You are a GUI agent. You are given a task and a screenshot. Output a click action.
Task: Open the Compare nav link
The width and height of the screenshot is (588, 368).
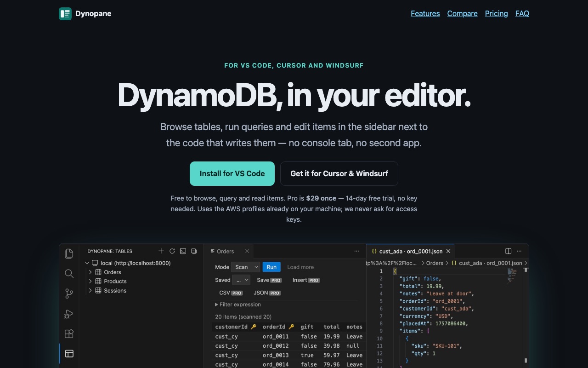coord(463,14)
